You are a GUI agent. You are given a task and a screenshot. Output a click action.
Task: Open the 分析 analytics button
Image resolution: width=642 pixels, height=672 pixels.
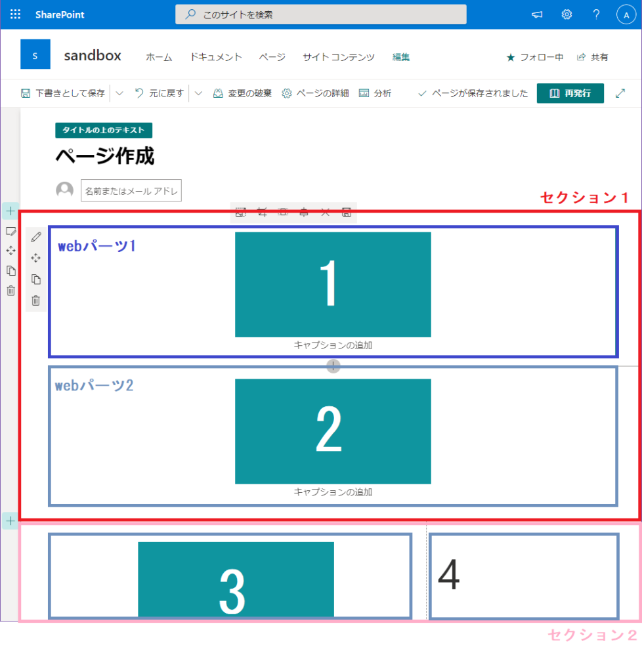(375, 93)
